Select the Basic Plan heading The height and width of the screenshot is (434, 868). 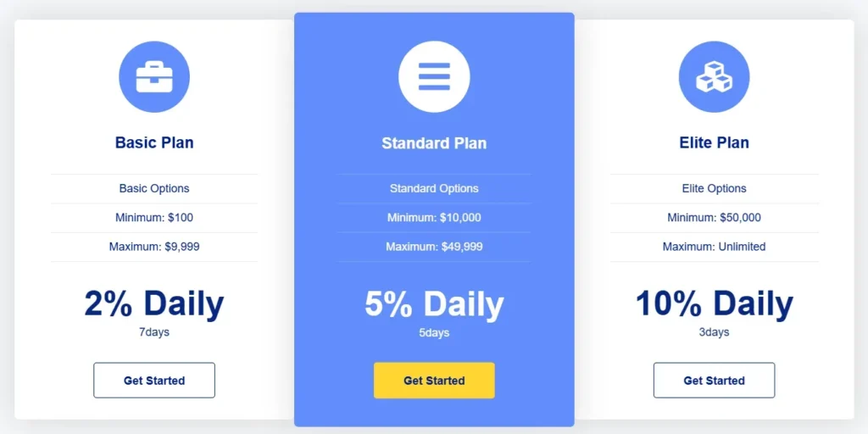[154, 142]
